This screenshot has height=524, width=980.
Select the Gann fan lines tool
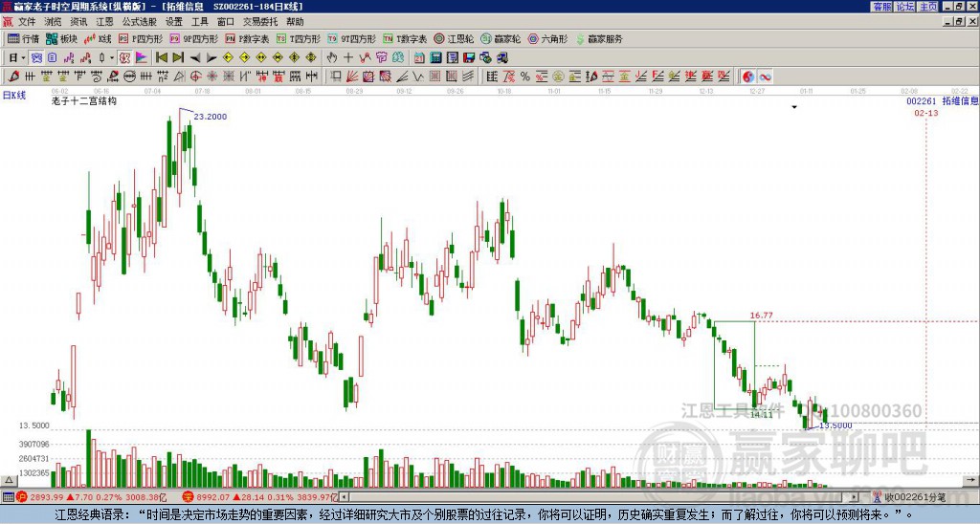point(352,76)
